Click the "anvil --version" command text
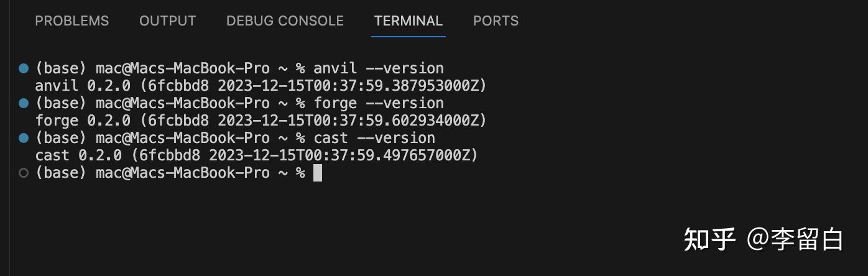868x276 pixels. [378, 68]
